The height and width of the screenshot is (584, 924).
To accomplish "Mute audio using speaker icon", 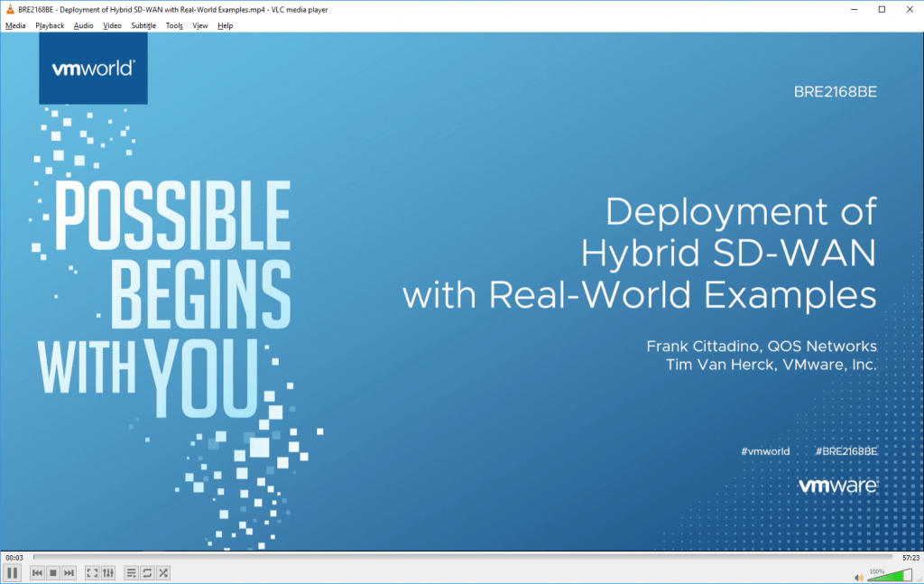I will [x=859, y=576].
